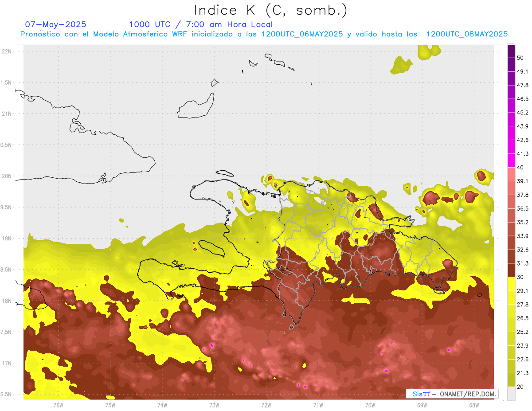Click the '69W' longitude label

[422, 405]
